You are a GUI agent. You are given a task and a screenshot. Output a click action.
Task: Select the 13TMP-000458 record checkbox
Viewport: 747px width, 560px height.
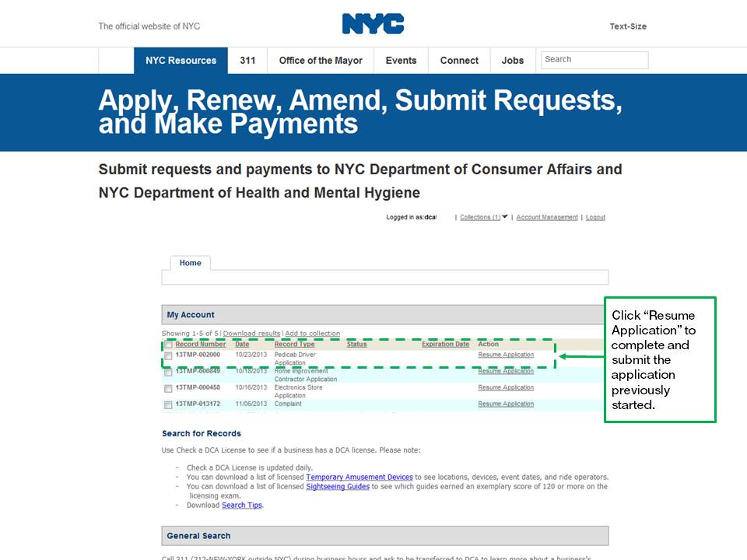click(168, 388)
